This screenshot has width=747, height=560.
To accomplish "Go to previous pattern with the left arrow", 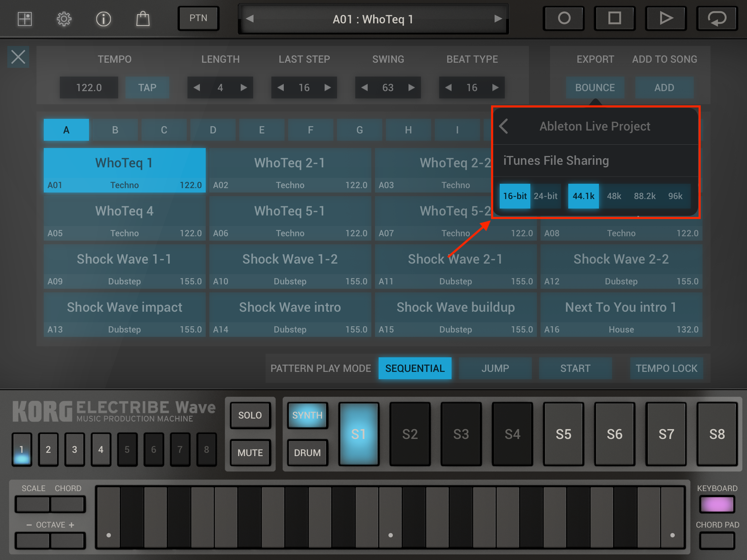I will pos(250,19).
